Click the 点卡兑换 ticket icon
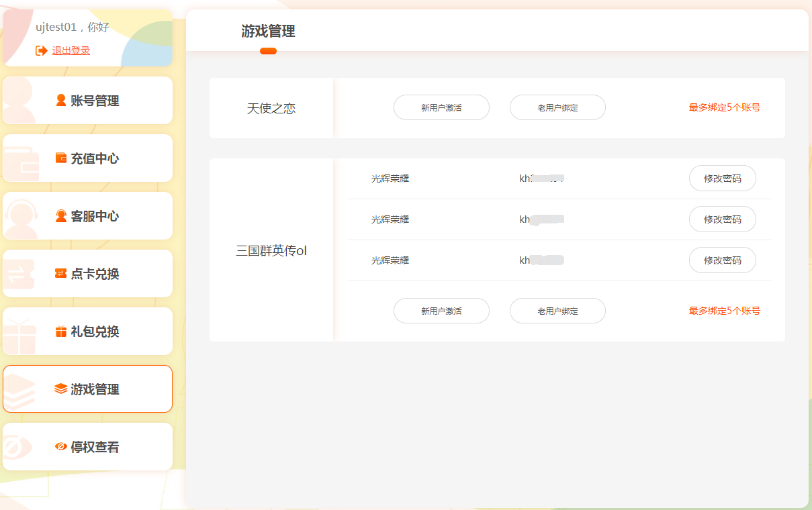Screen dimensions: 812x510 pyautogui.click(x=61, y=274)
